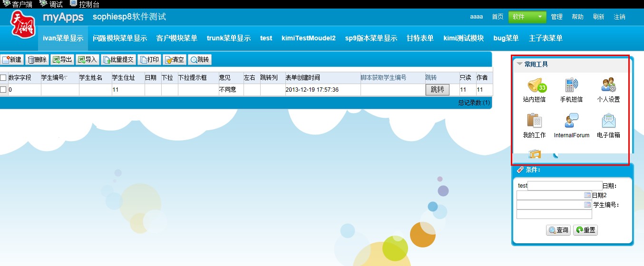
Task: Click the 学生编号 input field
Action: [554, 214]
